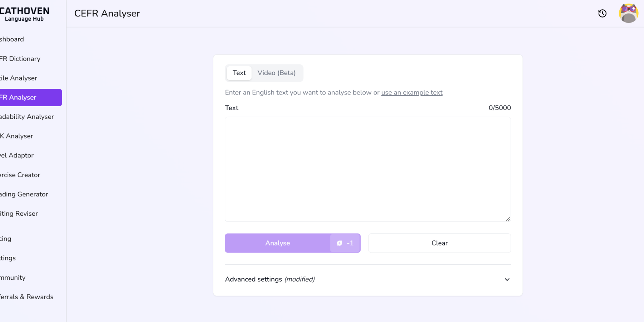The image size is (644, 322).
Task: Open the history clock icon
Action: click(x=602, y=14)
